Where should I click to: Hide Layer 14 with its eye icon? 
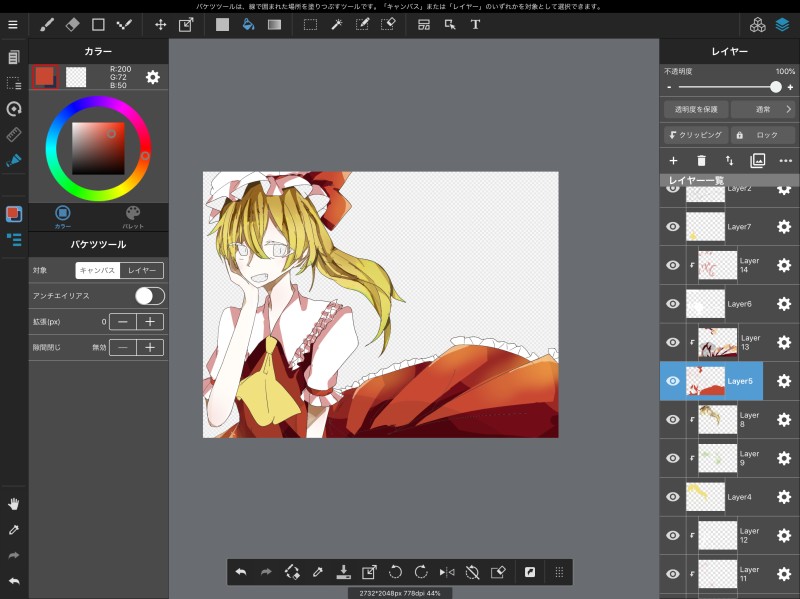pyautogui.click(x=673, y=265)
